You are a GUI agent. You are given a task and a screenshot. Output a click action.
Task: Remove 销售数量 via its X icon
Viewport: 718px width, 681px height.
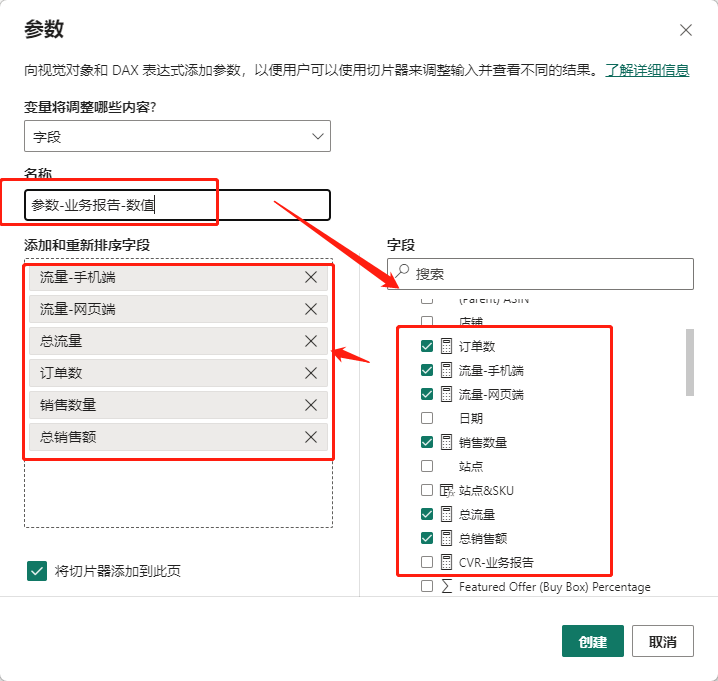(311, 405)
